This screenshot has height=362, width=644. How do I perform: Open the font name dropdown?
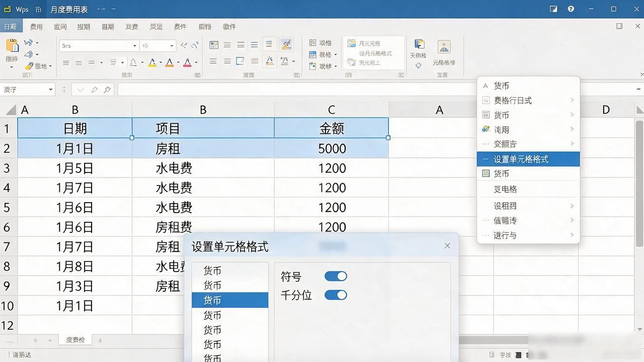[135, 46]
